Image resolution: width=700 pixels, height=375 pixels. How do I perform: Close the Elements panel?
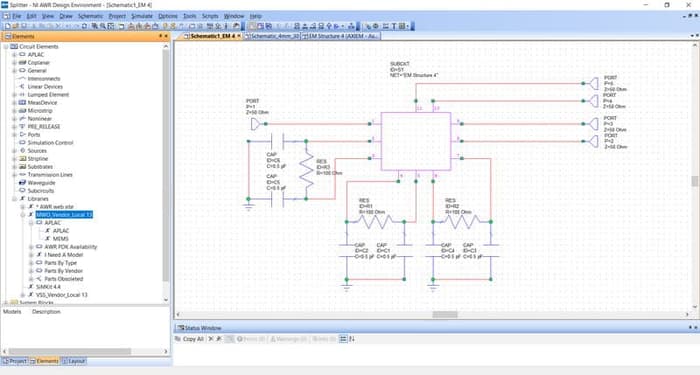point(167,36)
